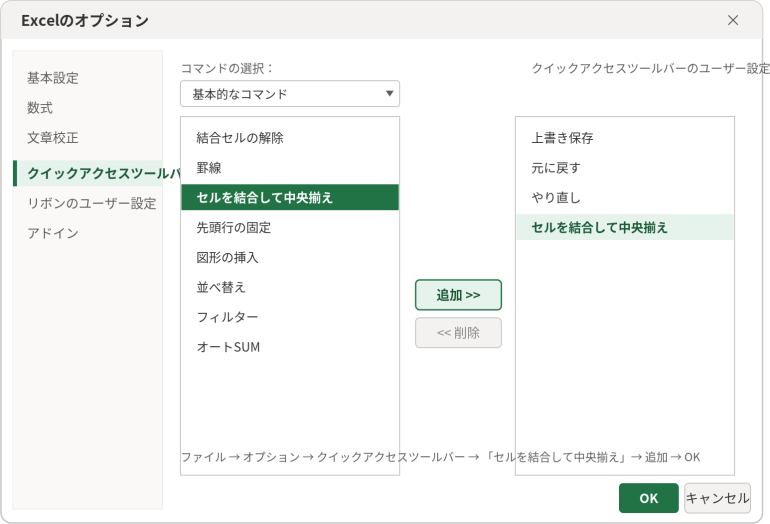770x524 pixels.
Task: Open アドイン category in sidebar
Action: 88,233
